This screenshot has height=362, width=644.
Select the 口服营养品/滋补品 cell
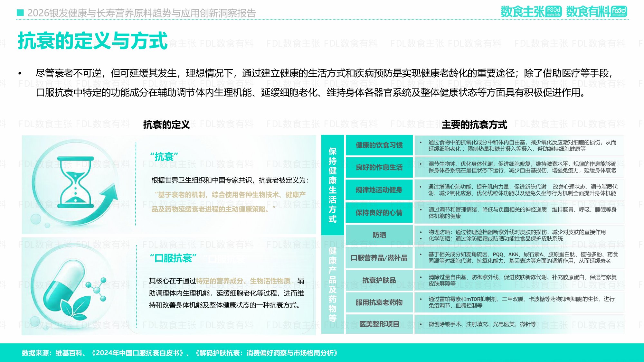point(379,258)
